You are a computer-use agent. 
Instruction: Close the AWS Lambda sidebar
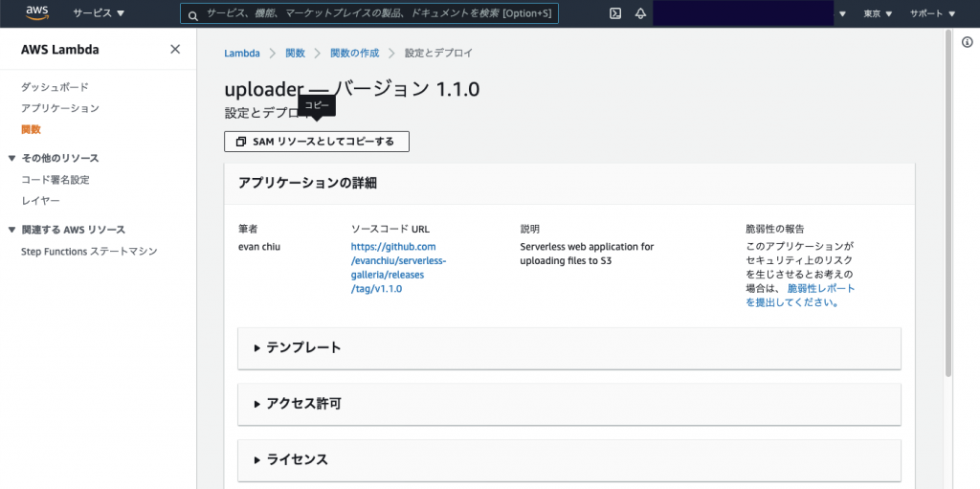(175, 50)
